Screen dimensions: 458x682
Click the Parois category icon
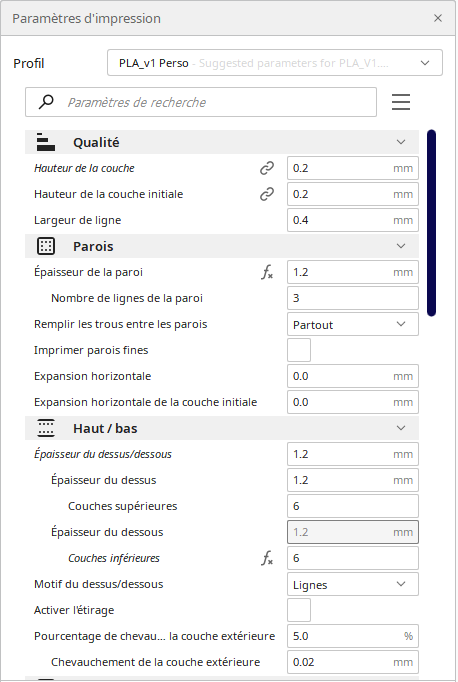tap(46, 246)
